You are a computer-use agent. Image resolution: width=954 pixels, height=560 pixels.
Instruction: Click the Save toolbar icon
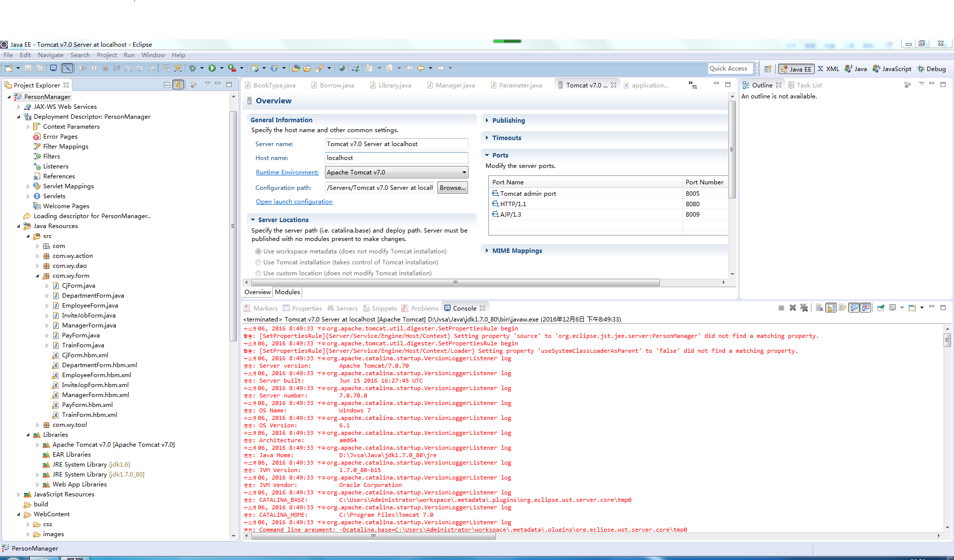pyautogui.click(x=28, y=69)
